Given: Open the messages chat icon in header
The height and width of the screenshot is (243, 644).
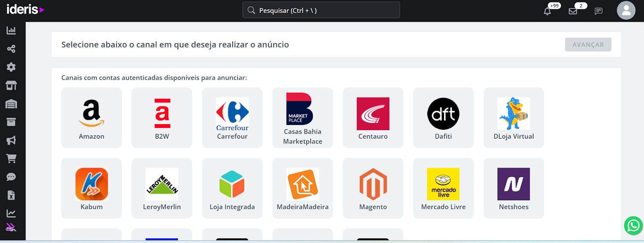Looking at the screenshot, I should coord(599,11).
